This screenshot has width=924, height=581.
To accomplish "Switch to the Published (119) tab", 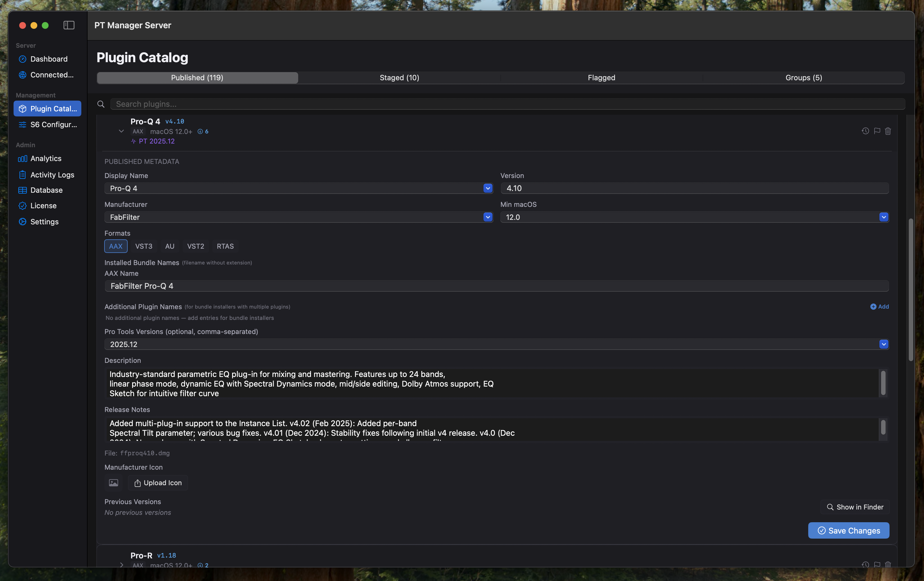I will click(197, 77).
